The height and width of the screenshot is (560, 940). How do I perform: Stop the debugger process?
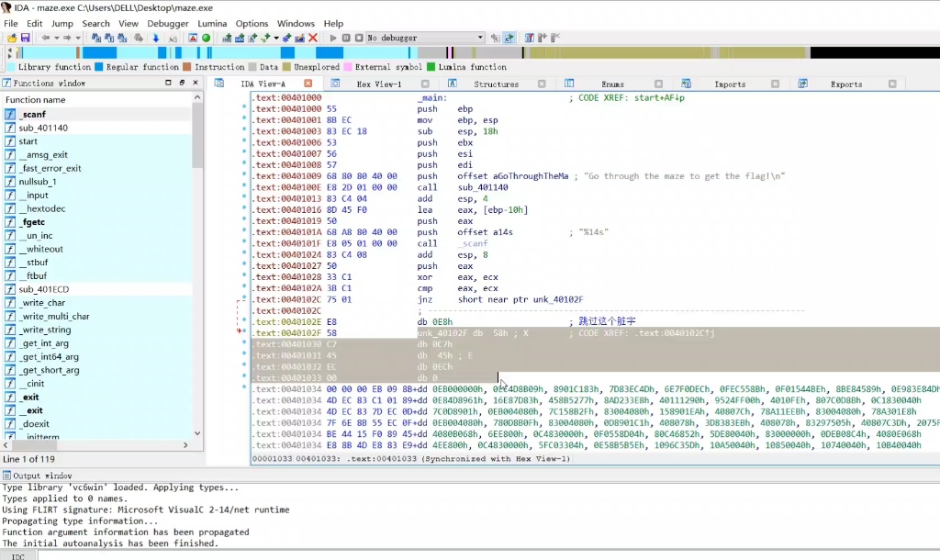(359, 38)
